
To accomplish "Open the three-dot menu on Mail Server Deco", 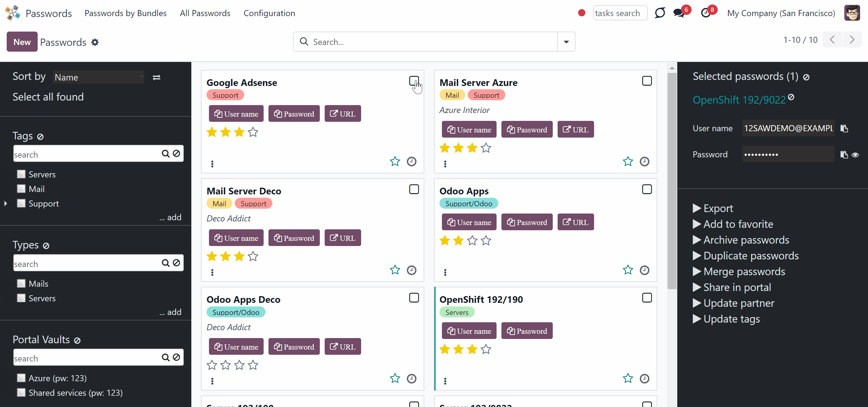I will pos(212,272).
